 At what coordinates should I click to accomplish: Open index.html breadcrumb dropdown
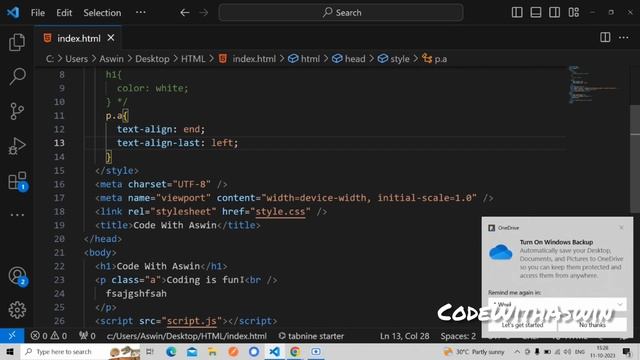[x=247, y=59]
